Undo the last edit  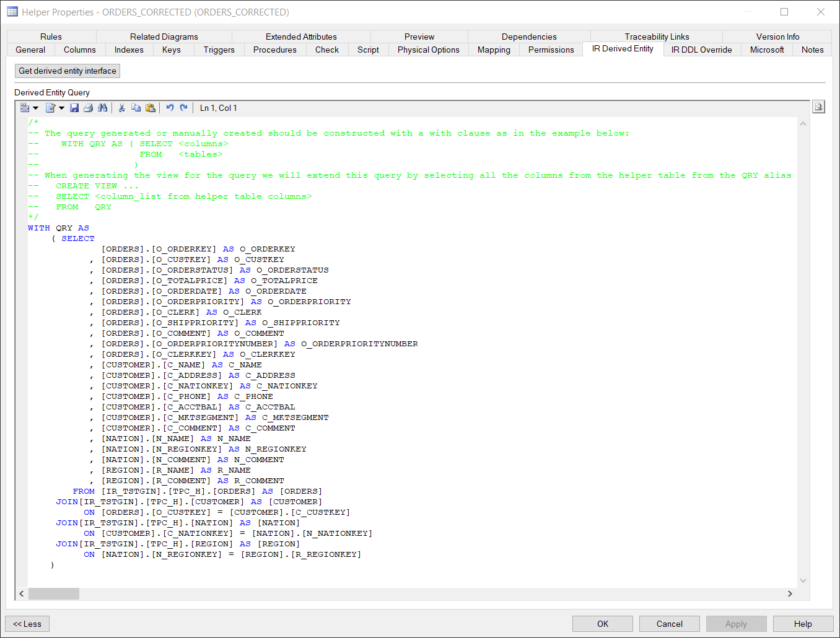[170, 108]
